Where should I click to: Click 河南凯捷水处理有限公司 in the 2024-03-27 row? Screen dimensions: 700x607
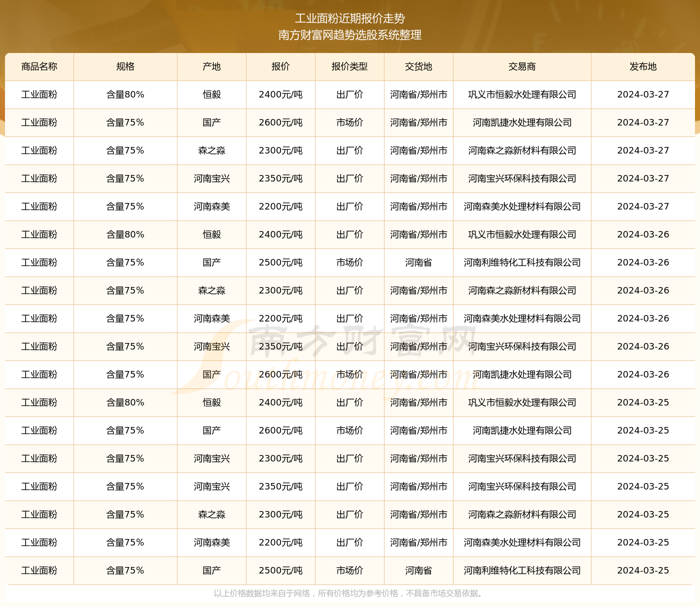(x=522, y=122)
